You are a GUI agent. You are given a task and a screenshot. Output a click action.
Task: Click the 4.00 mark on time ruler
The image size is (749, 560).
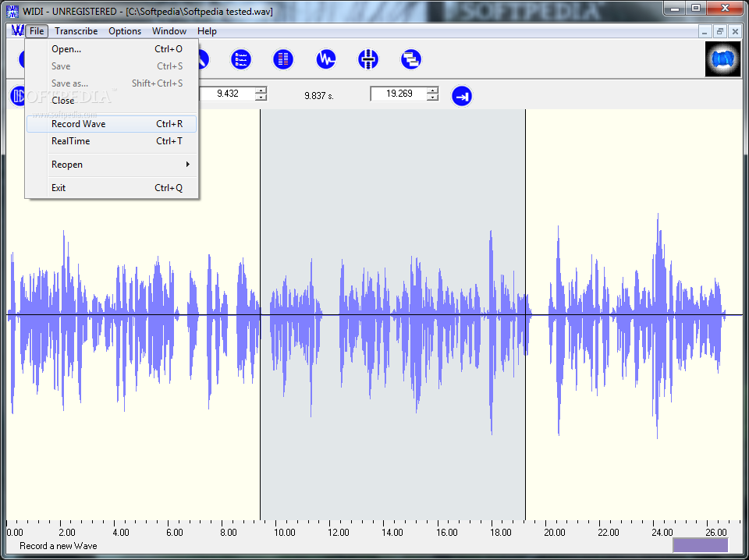pos(121,532)
